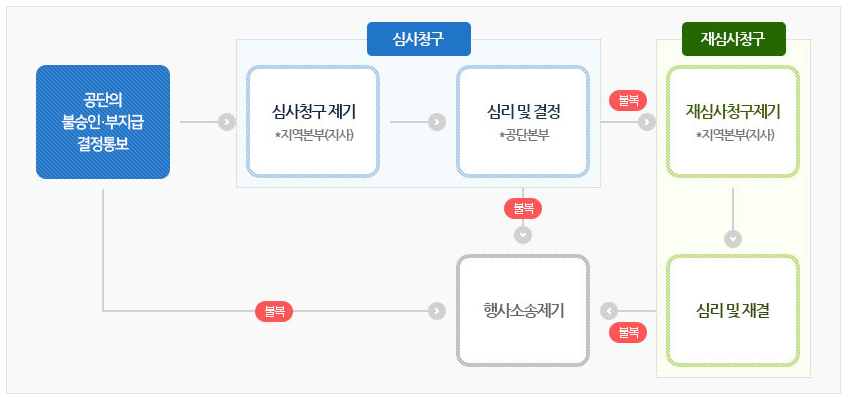Click down arrow below 재심사청구제기 box
The width and height of the screenshot is (850, 398).
click(733, 239)
